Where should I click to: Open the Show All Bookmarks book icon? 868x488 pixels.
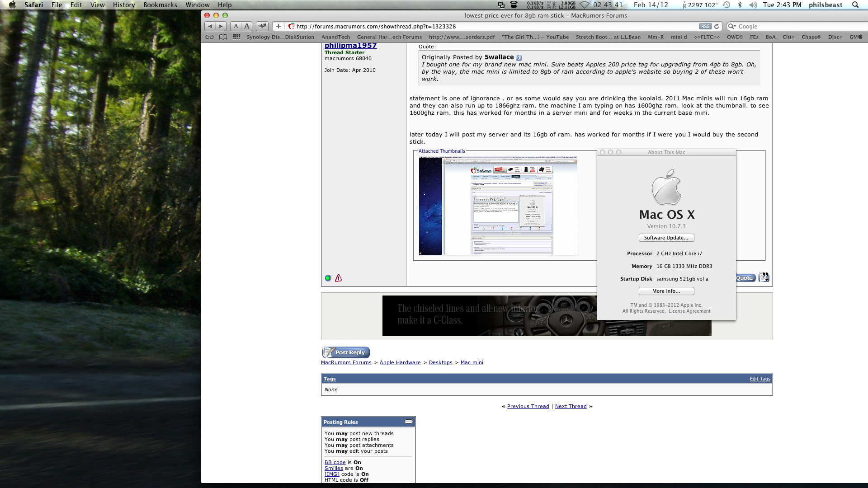coord(223,37)
